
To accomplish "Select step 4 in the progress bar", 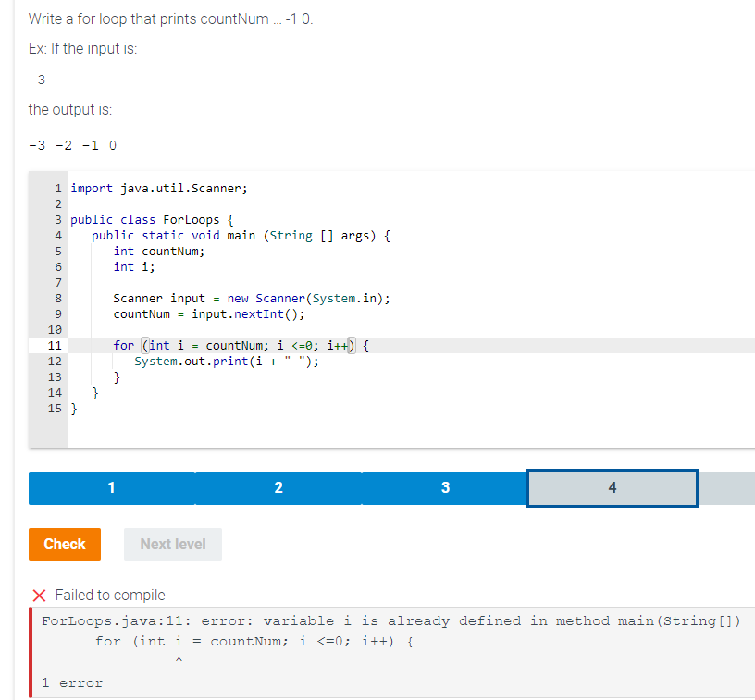I will [x=612, y=487].
